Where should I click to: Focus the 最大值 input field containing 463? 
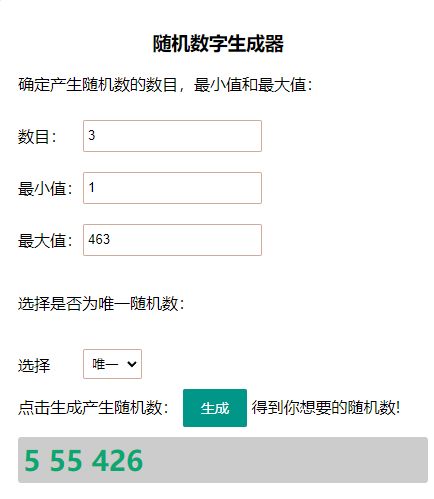coord(172,240)
